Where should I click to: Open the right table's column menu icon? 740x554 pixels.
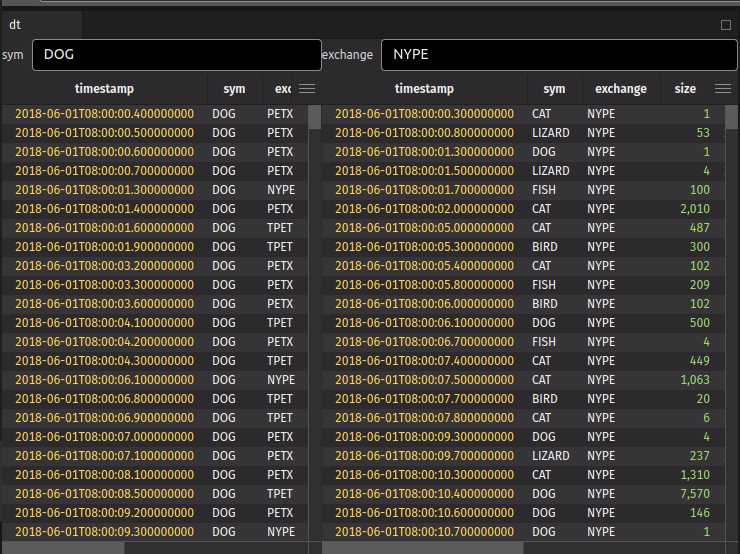pyautogui.click(x=722, y=89)
